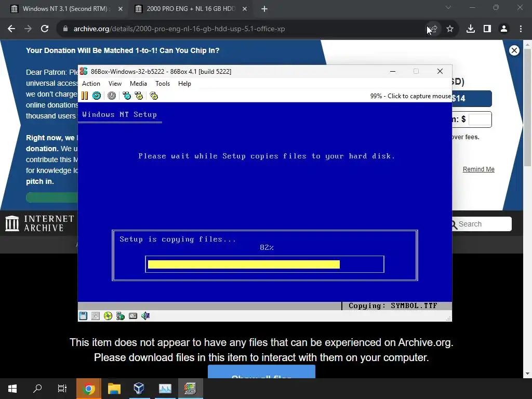Image resolution: width=532 pixels, height=399 pixels.
Task: Click the floppy disk status bar icon
Action: tap(83, 316)
